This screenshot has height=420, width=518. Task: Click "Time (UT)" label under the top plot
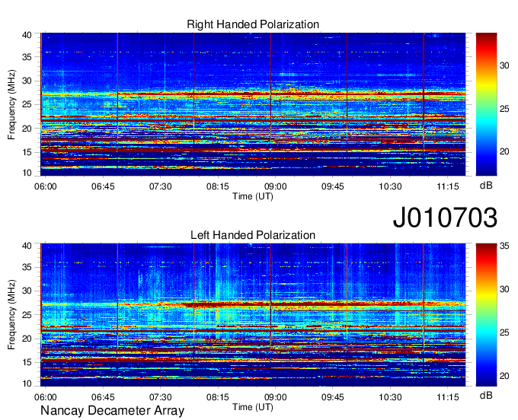[253, 196]
